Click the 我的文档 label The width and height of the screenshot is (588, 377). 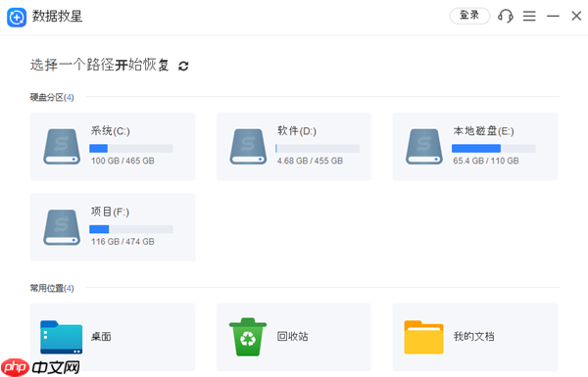(x=473, y=337)
